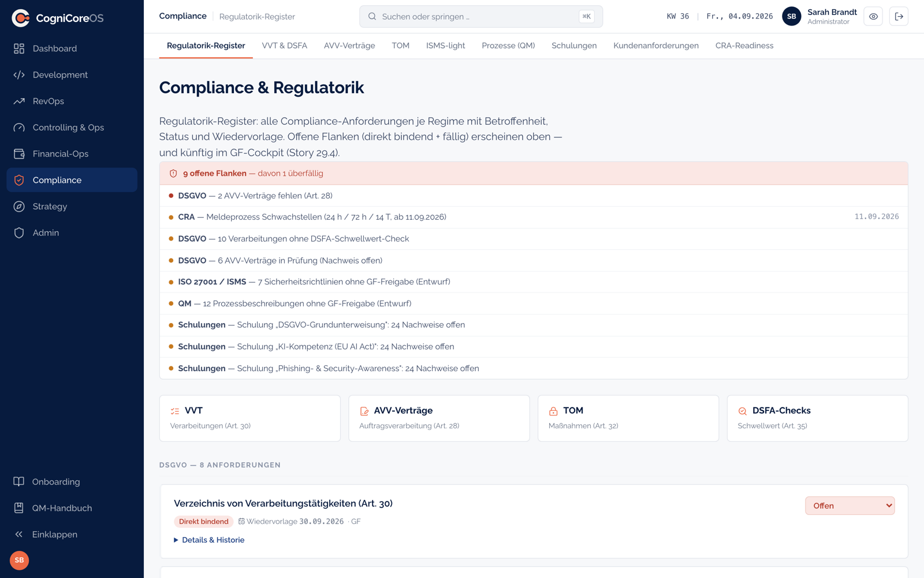Click the SB avatar at sidebar bottom

[x=19, y=560]
